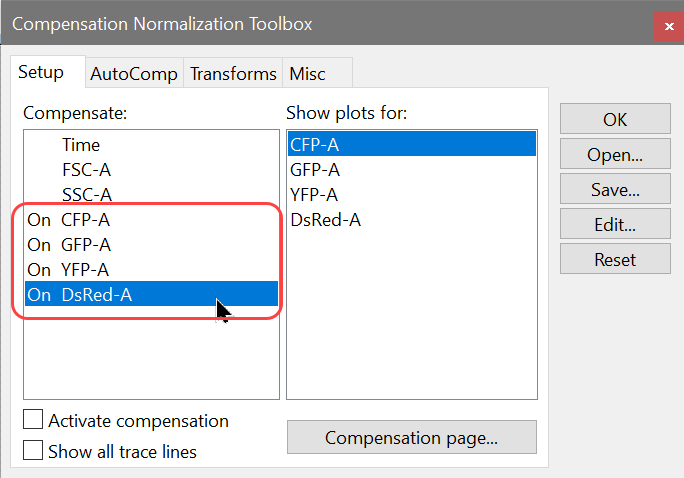Pick DsRed-A in Show plots for list

(325, 220)
